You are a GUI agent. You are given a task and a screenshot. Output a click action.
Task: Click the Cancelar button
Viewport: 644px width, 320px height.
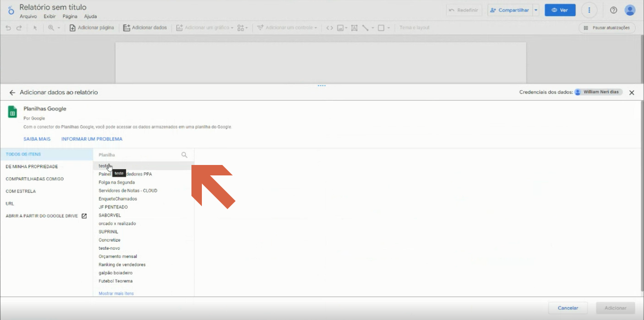568,308
